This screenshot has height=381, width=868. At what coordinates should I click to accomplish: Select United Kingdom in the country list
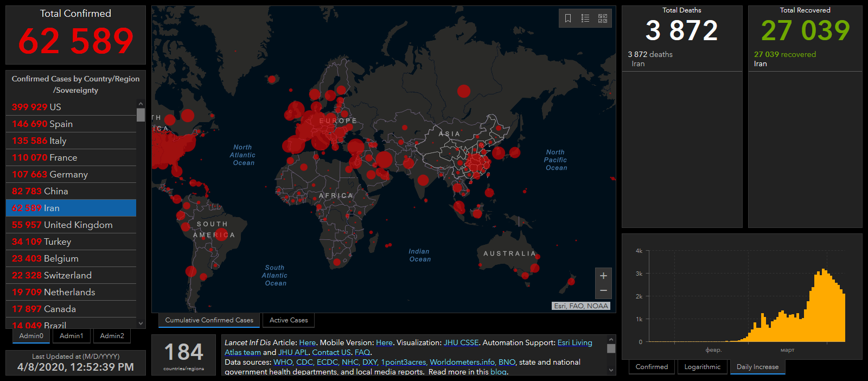71,225
